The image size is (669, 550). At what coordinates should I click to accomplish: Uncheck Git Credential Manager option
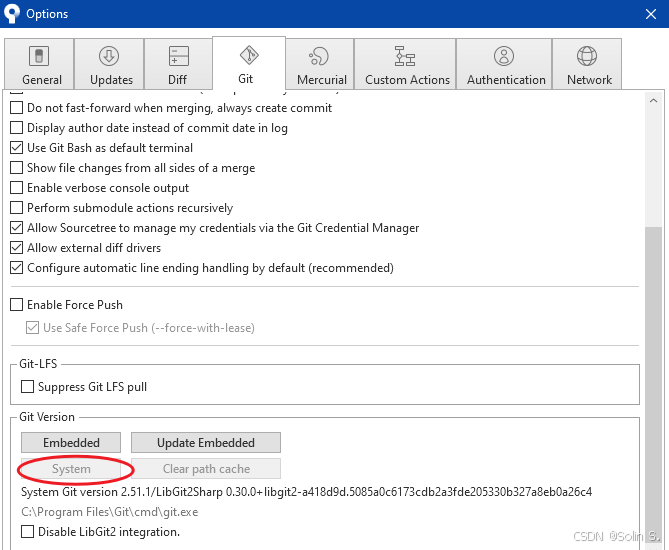[16, 228]
